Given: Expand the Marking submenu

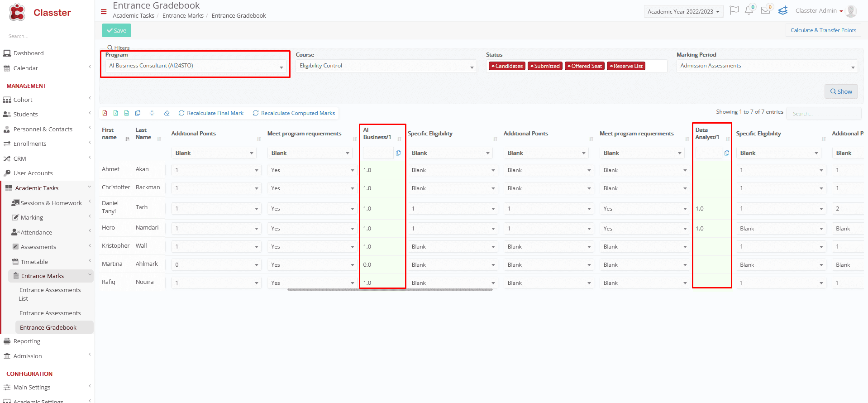Looking at the screenshot, I should [x=51, y=217].
